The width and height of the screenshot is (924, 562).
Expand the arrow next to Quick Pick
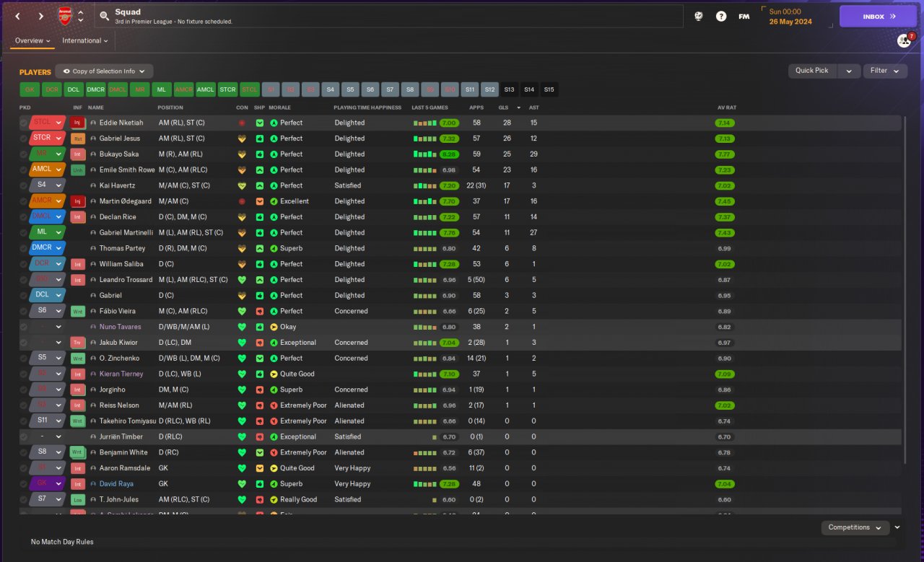pos(849,71)
